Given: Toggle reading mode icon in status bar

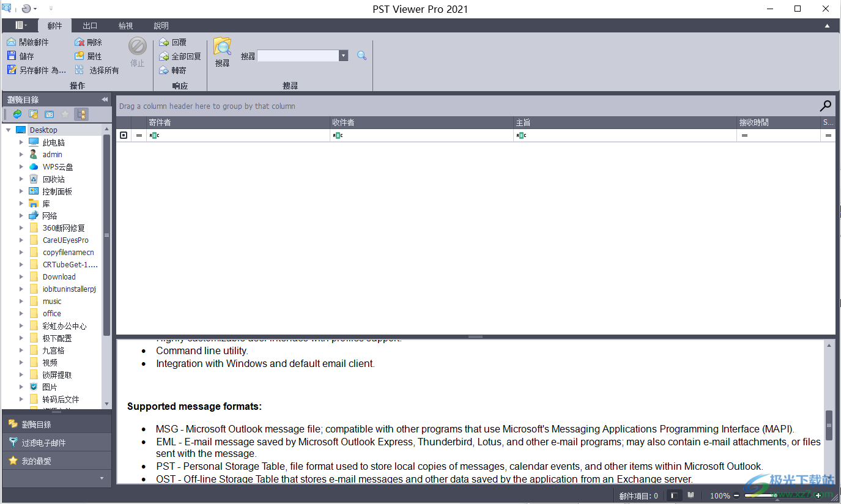Looking at the screenshot, I should (691, 495).
